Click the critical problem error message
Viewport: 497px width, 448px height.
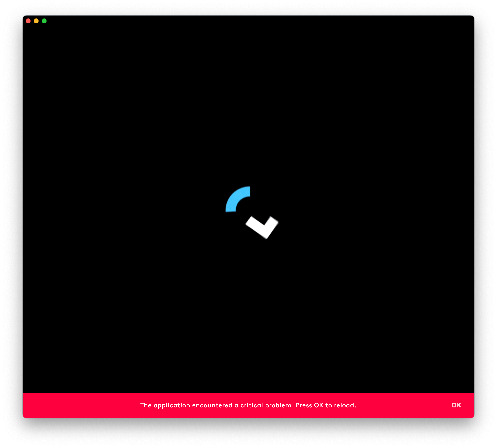(248, 405)
